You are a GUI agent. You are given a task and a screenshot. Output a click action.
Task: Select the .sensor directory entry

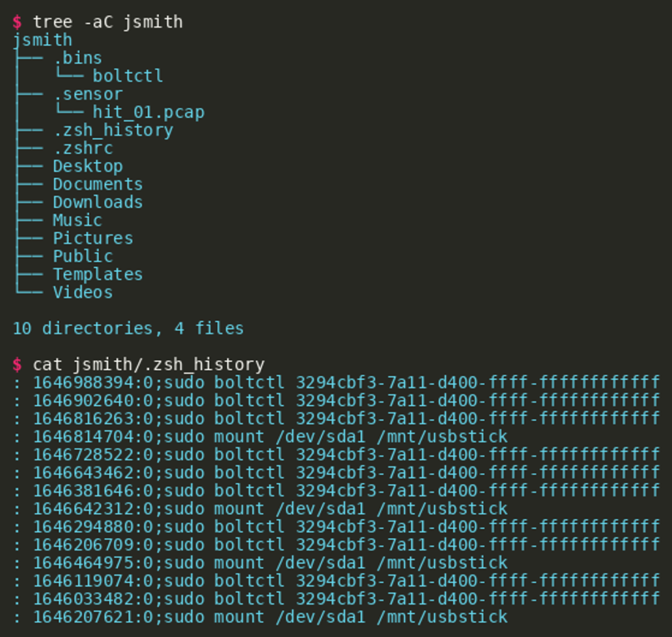[x=87, y=94]
